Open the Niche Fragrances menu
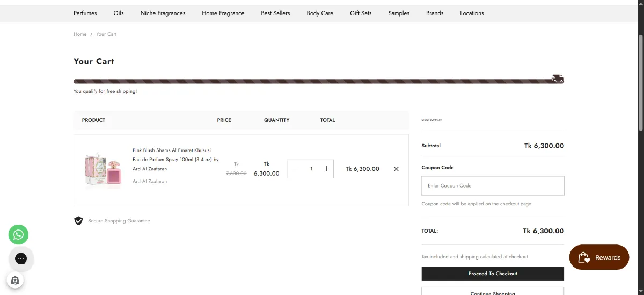Viewport: 644px width, 295px height. (x=163, y=13)
